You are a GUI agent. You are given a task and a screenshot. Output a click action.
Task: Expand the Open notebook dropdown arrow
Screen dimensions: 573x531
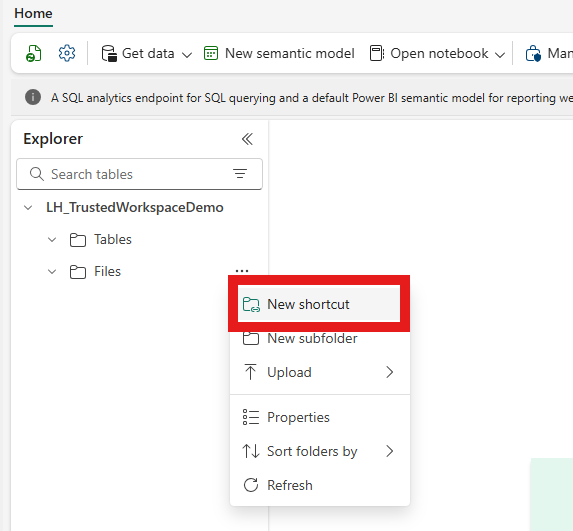pyautogui.click(x=500, y=55)
